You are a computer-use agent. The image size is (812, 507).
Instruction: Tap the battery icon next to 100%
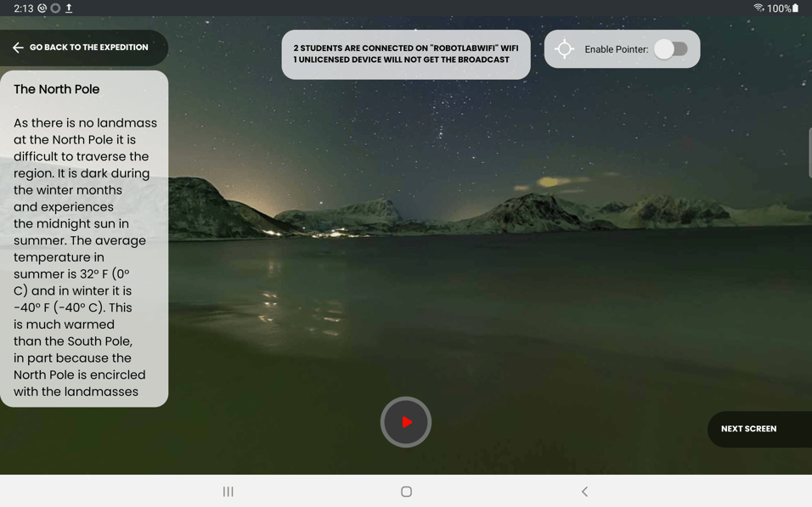point(796,8)
